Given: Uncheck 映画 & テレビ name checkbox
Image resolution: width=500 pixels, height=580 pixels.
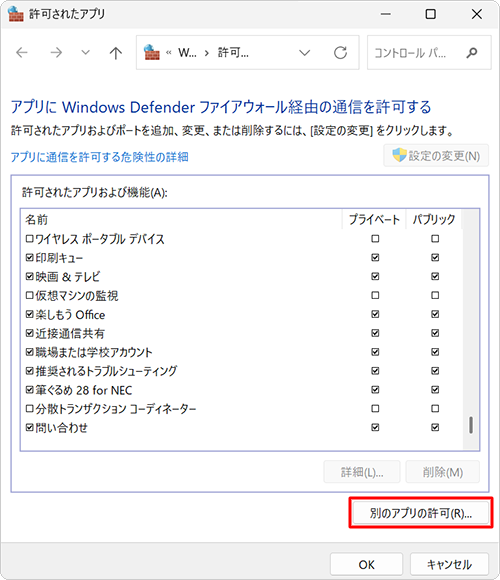Looking at the screenshot, I should tap(30, 276).
